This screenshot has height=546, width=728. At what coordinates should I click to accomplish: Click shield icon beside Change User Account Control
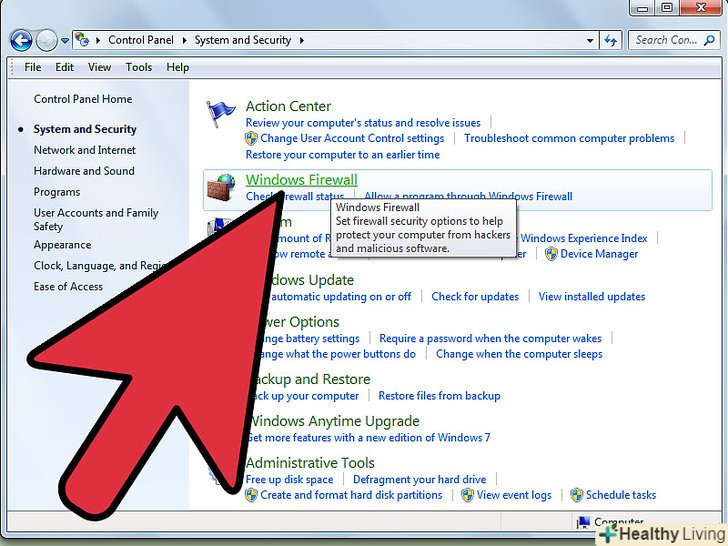pyautogui.click(x=251, y=138)
